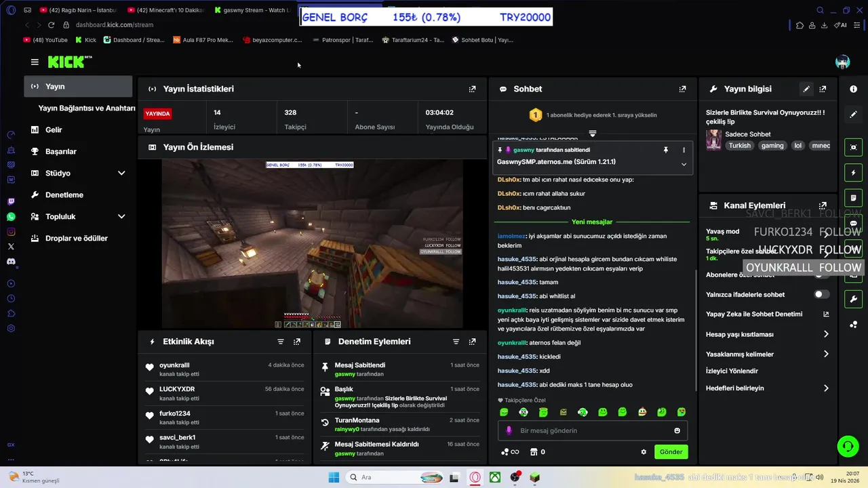Open the hamburger menu beside Kick logo

[x=35, y=62]
